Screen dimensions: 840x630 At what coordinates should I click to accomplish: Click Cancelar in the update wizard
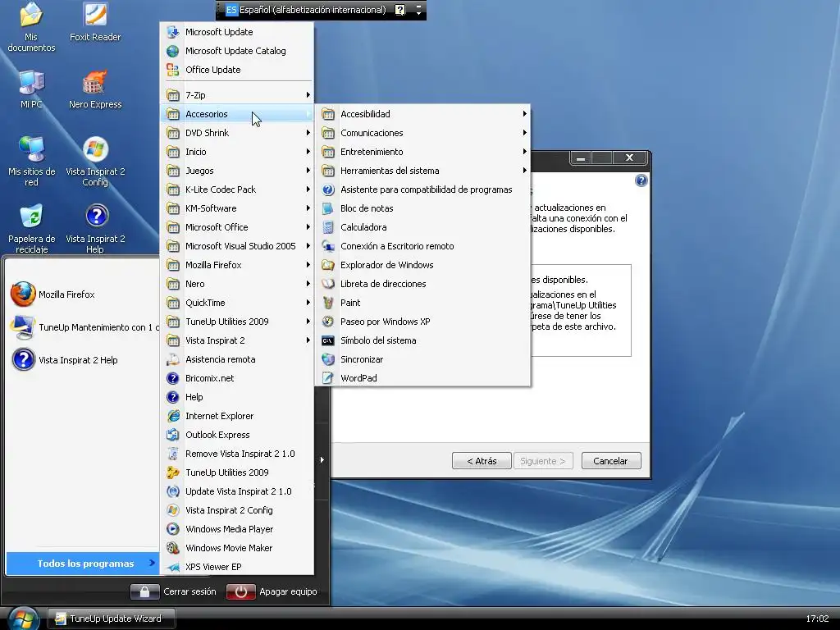click(x=610, y=461)
